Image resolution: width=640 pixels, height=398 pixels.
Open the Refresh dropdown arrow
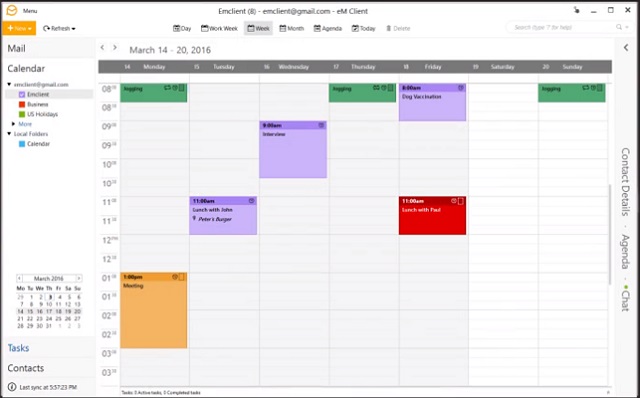point(73,29)
